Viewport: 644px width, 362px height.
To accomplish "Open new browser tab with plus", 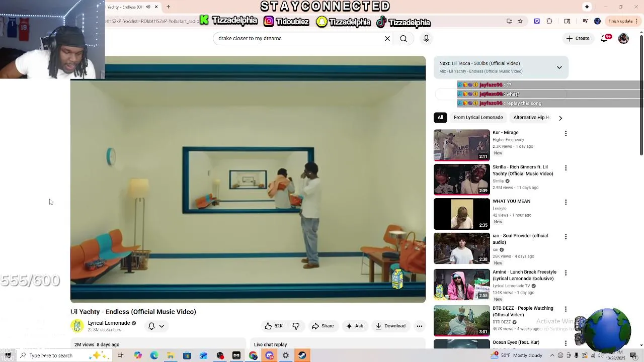I will pyautogui.click(x=169, y=7).
